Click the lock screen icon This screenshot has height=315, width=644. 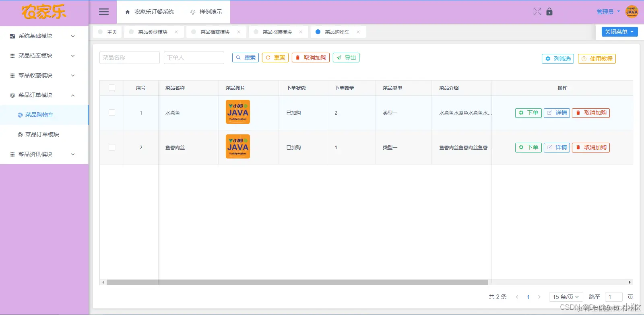(549, 12)
